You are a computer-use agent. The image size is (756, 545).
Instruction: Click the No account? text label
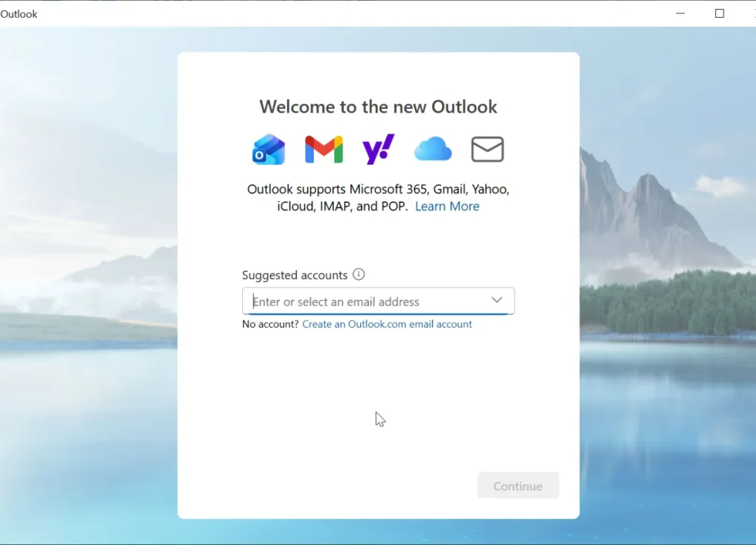(269, 323)
